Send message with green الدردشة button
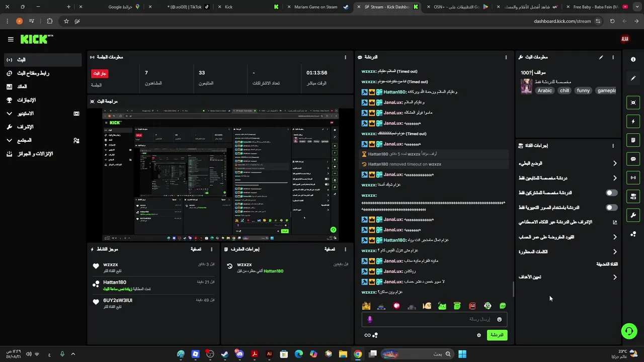 click(x=497, y=335)
